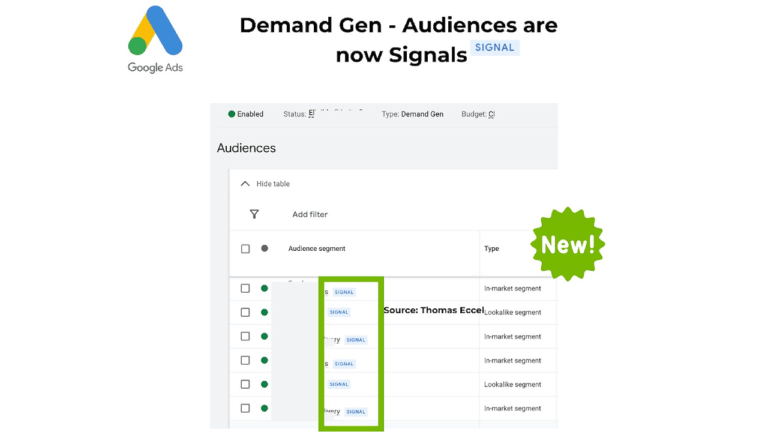
Task: Check the third row In-market segment checkbox
Action: pyautogui.click(x=245, y=336)
